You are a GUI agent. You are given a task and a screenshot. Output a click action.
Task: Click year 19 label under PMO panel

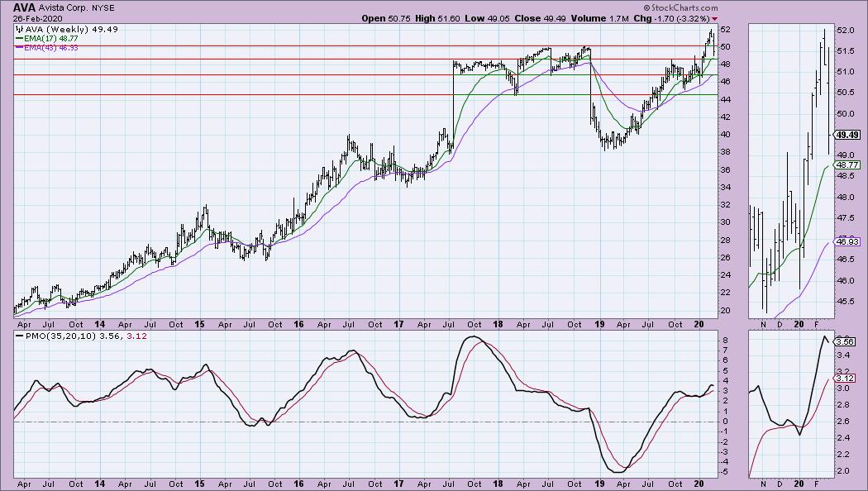[599, 484]
